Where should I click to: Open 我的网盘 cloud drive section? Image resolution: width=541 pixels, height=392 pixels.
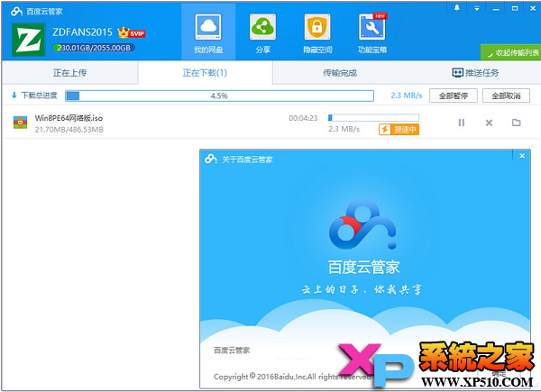point(208,33)
